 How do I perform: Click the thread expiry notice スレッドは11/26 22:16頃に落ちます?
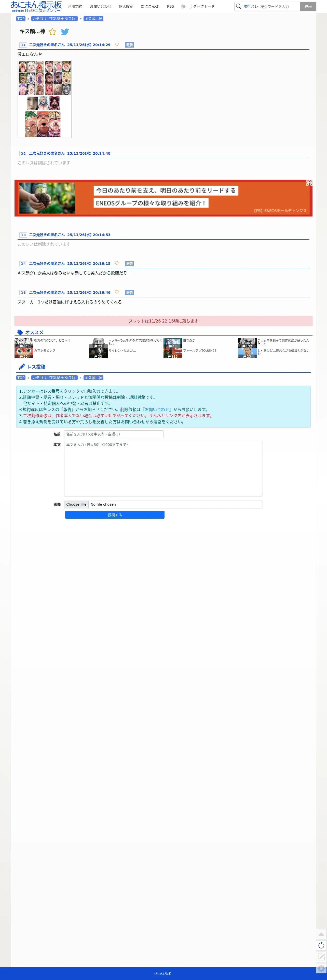click(x=163, y=321)
